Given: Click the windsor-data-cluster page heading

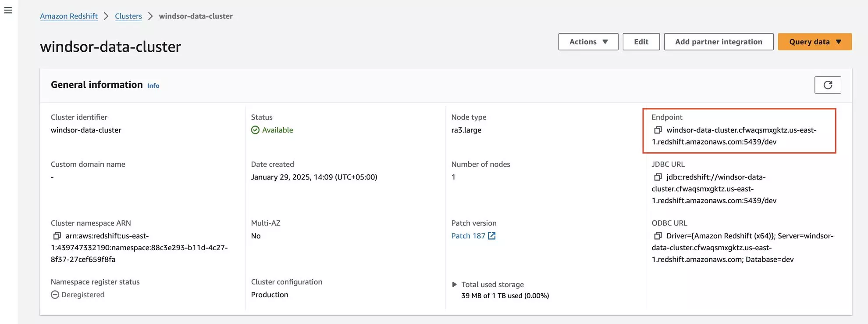Looking at the screenshot, I should [110, 47].
